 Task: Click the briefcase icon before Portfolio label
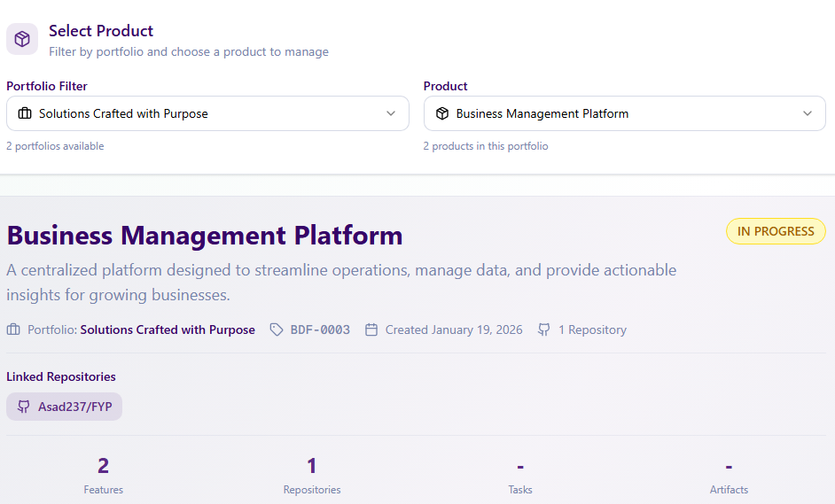(13, 330)
